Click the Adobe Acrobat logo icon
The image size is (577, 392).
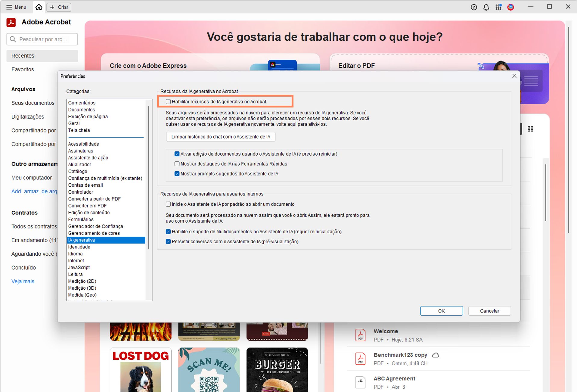pyautogui.click(x=11, y=22)
